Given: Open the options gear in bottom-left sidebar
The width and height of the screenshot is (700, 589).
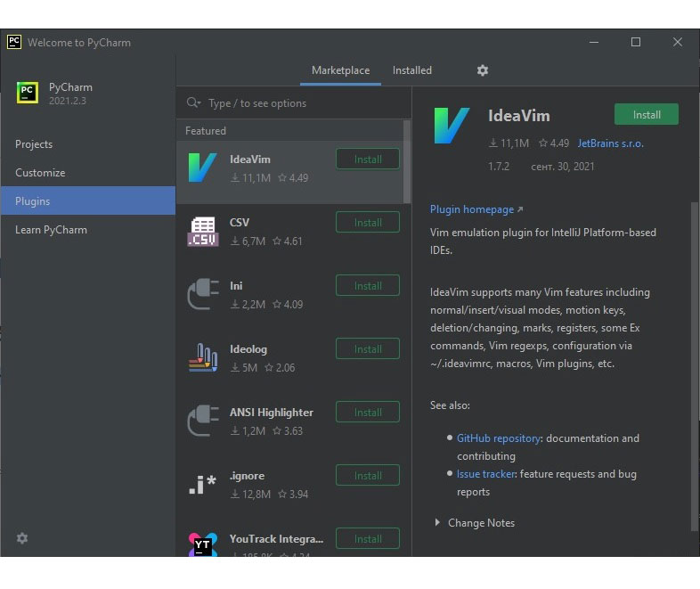Looking at the screenshot, I should click(22, 538).
